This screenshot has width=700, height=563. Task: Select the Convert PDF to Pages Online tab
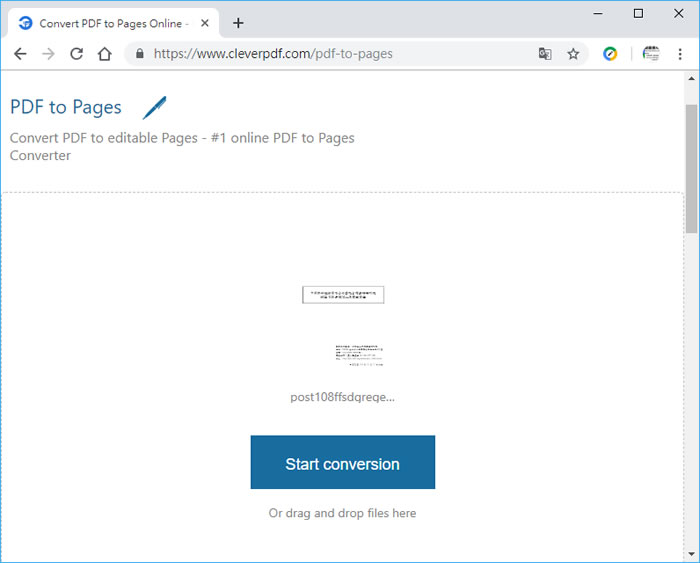click(112, 23)
